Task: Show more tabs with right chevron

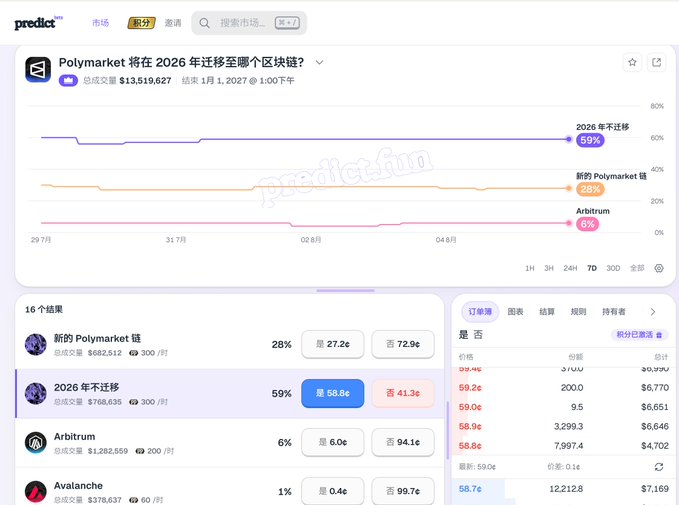Action: tap(653, 312)
